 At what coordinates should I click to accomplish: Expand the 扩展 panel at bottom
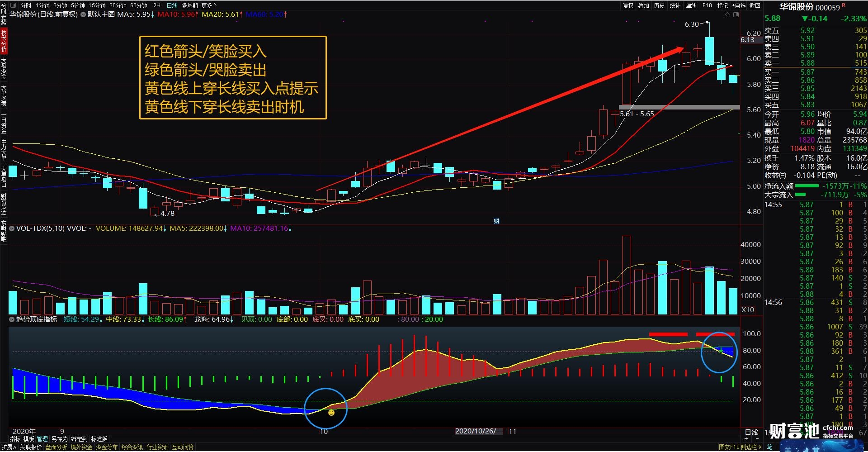click(9, 447)
